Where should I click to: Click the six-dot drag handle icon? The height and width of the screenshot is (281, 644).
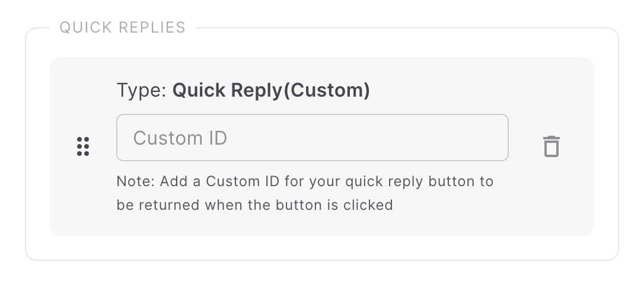point(83,146)
